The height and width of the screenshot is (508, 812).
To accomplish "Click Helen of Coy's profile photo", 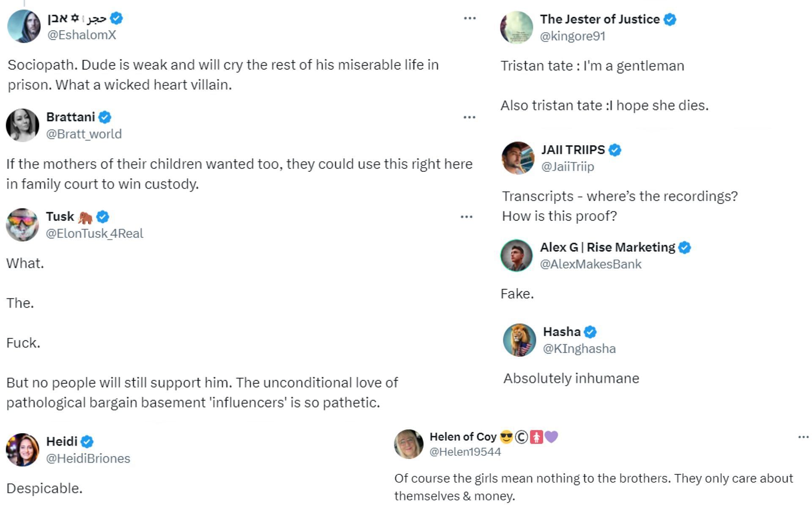I will click(x=409, y=444).
